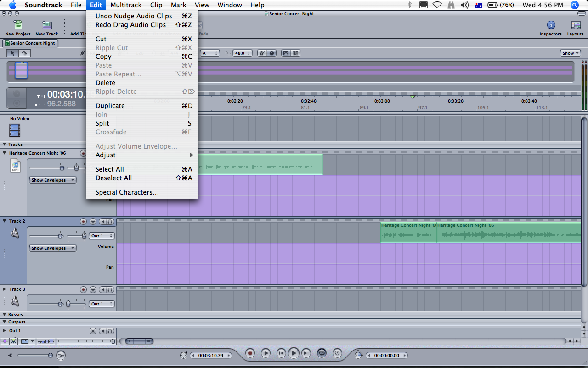Arm Track 3 for recording
The image size is (588, 368).
[x=83, y=289]
